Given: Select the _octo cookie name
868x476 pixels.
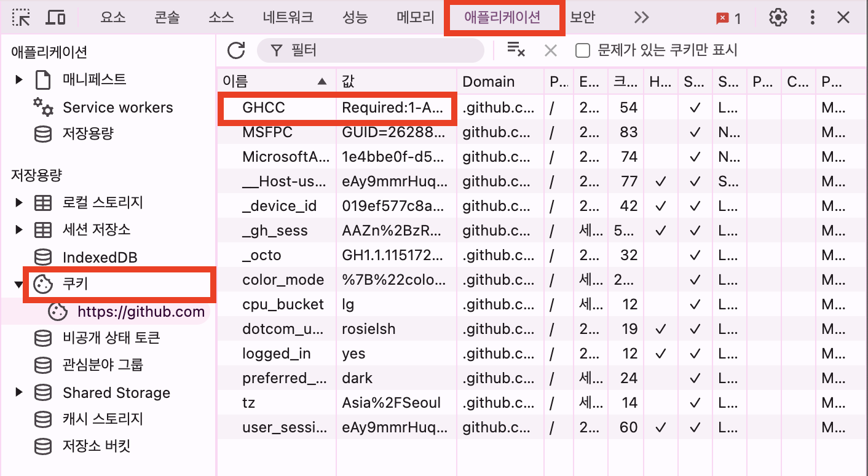Looking at the screenshot, I should point(262,255).
